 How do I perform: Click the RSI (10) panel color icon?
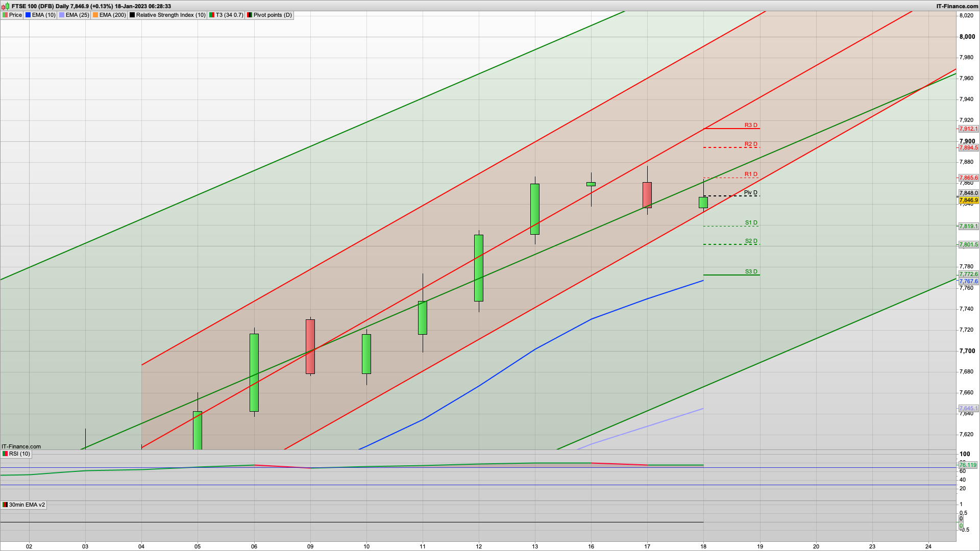(5, 454)
